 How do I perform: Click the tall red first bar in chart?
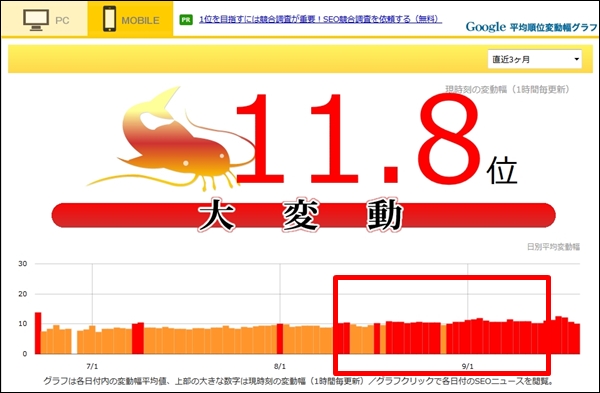click(x=38, y=333)
